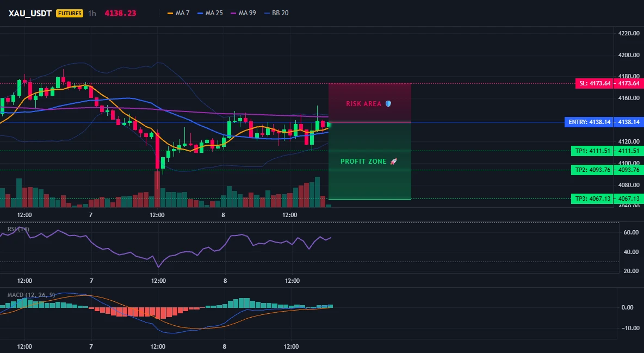Click date label 7 under the price chart
The height and width of the screenshot is (353, 644).
click(x=91, y=215)
